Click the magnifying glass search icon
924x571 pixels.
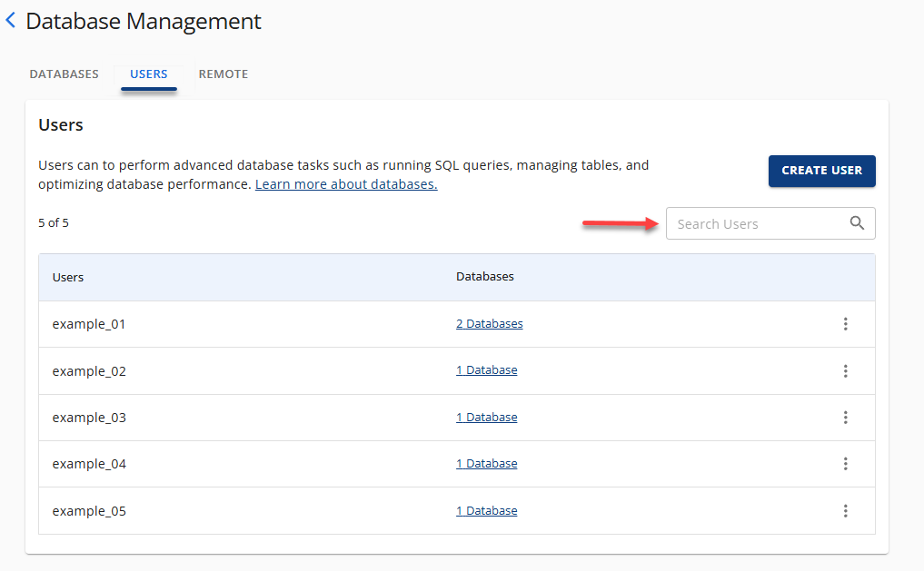(x=857, y=222)
